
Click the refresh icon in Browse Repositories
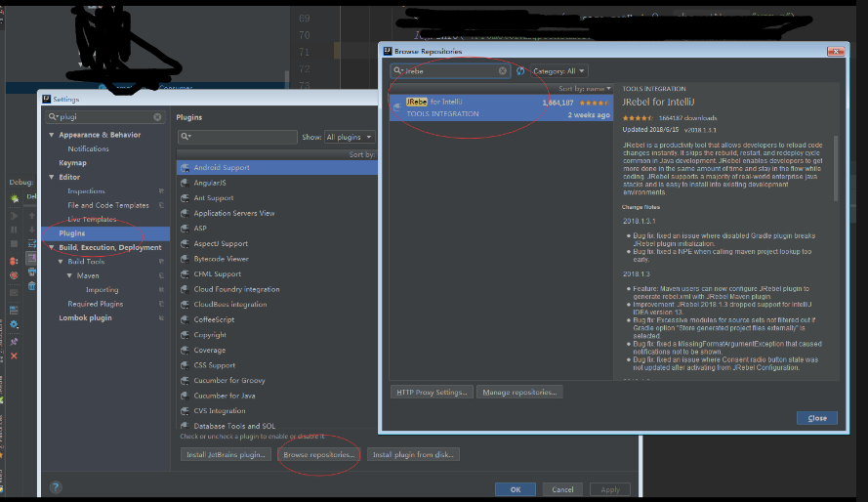point(520,71)
